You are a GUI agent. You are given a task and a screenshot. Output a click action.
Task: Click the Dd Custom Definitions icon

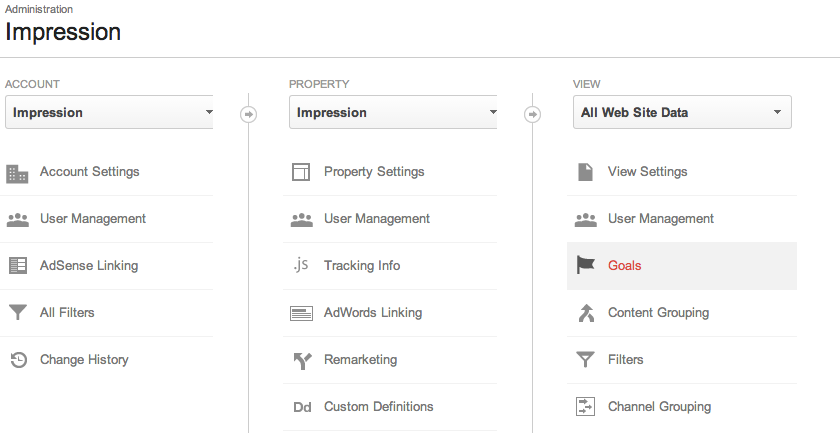point(301,407)
